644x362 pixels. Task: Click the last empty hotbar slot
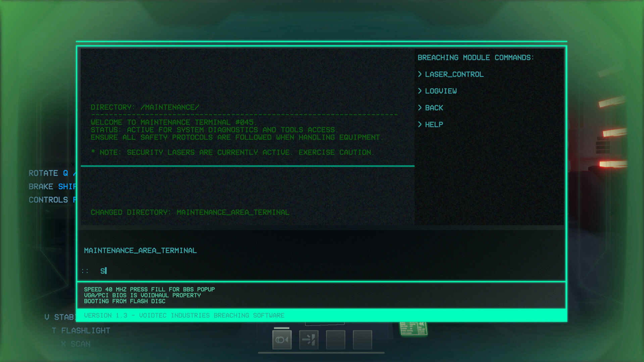coord(362,339)
